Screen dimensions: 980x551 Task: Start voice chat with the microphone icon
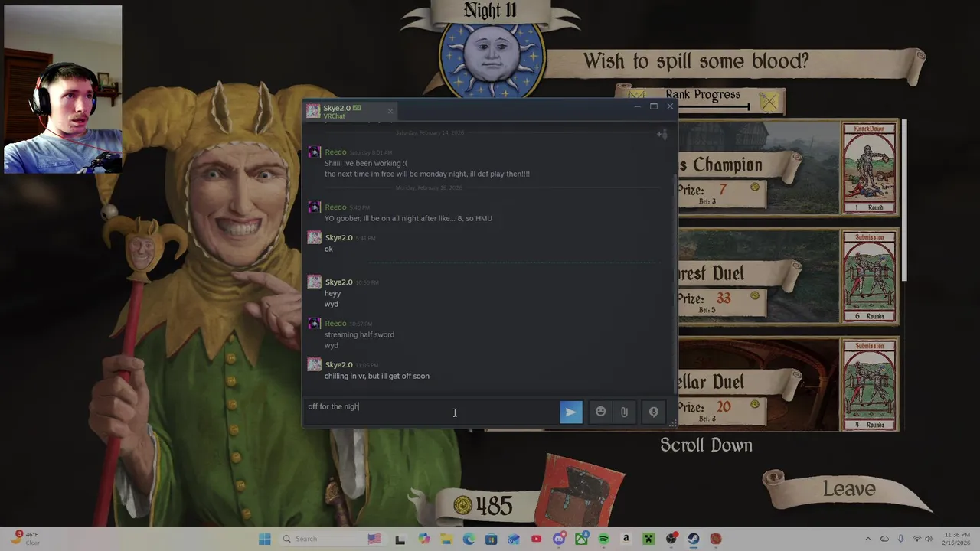tap(654, 412)
